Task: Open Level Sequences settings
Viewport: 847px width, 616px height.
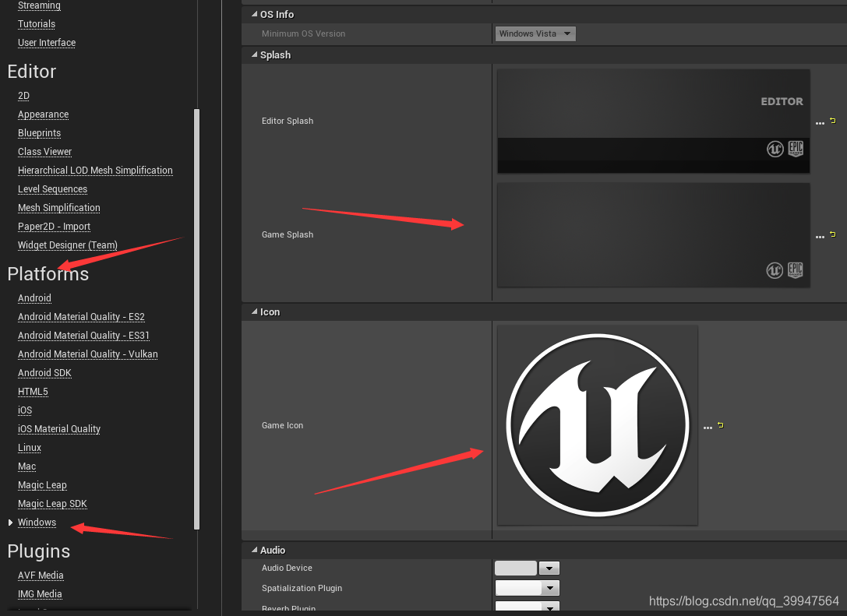Action: pyautogui.click(x=52, y=189)
